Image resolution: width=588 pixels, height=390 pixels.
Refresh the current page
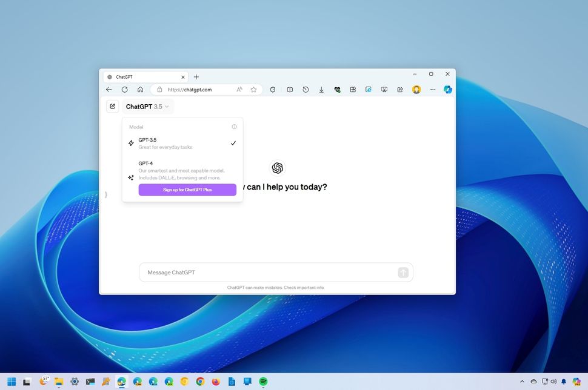click(124, 90)
